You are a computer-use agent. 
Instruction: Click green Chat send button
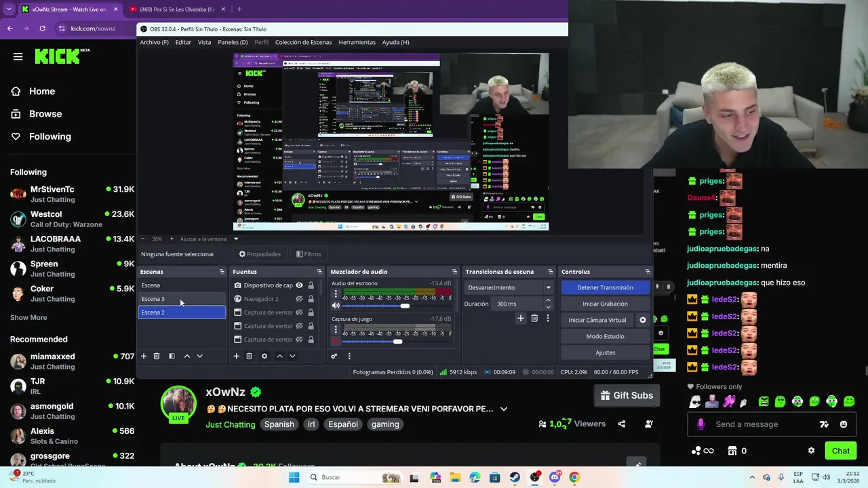pos(840,451)
